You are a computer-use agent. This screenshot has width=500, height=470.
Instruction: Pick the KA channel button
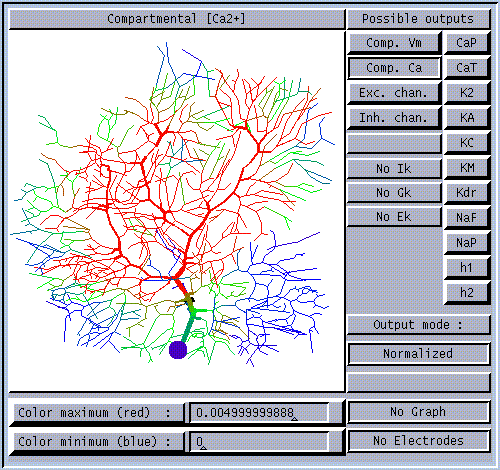[467, 118]
